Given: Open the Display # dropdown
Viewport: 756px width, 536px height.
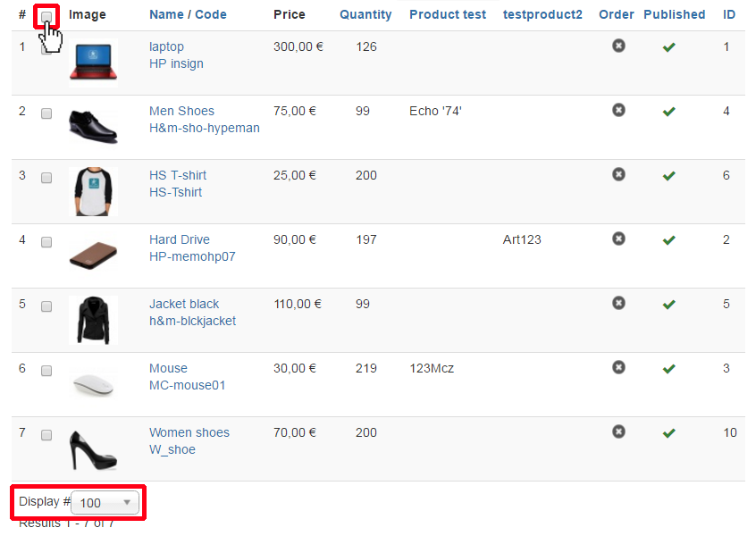Looking at the screenshot, I should (x=105, y=503).
